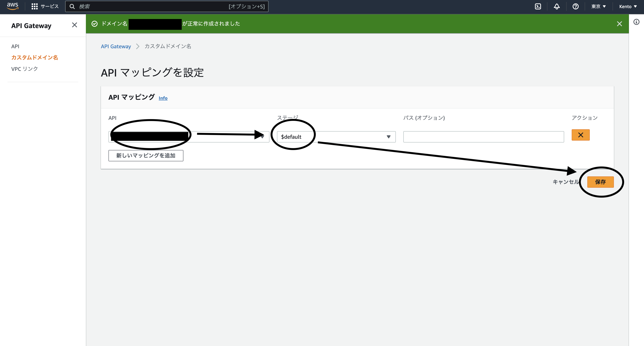Click the パス (オプション) input field
This screenshot has height=346, width=644.
[483, 137]
